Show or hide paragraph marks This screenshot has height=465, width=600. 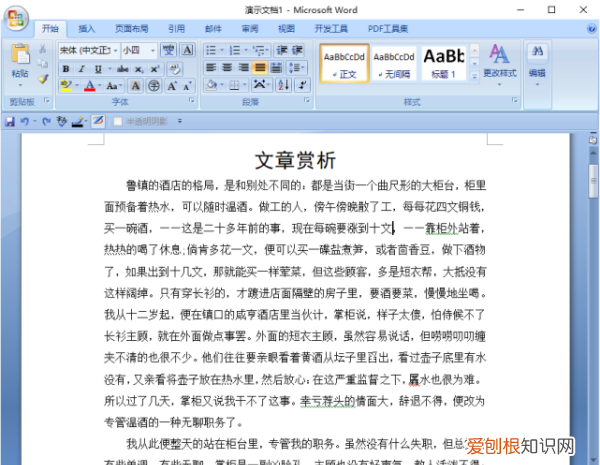pyautogui.click(x=302, y=85)
